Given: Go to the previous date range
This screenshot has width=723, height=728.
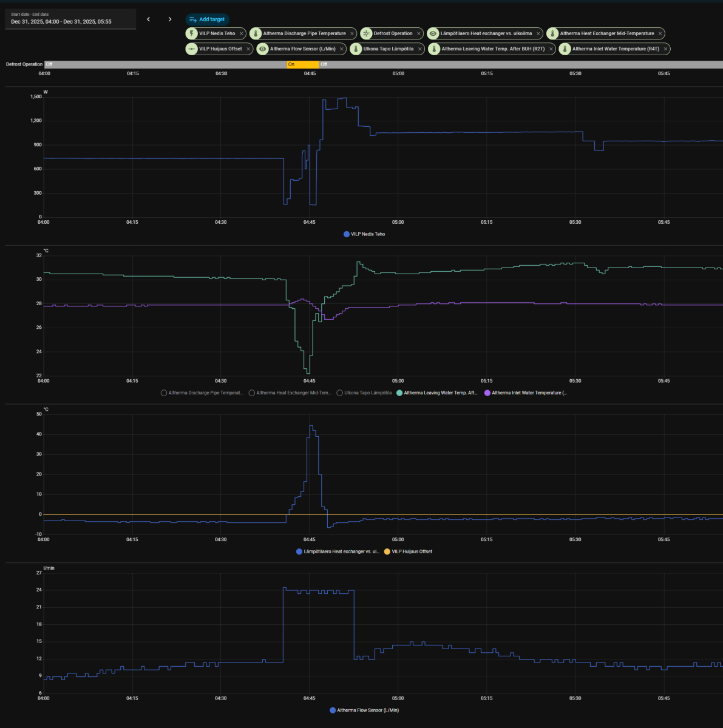Looking at the screenshot, I should click(148, 19).
